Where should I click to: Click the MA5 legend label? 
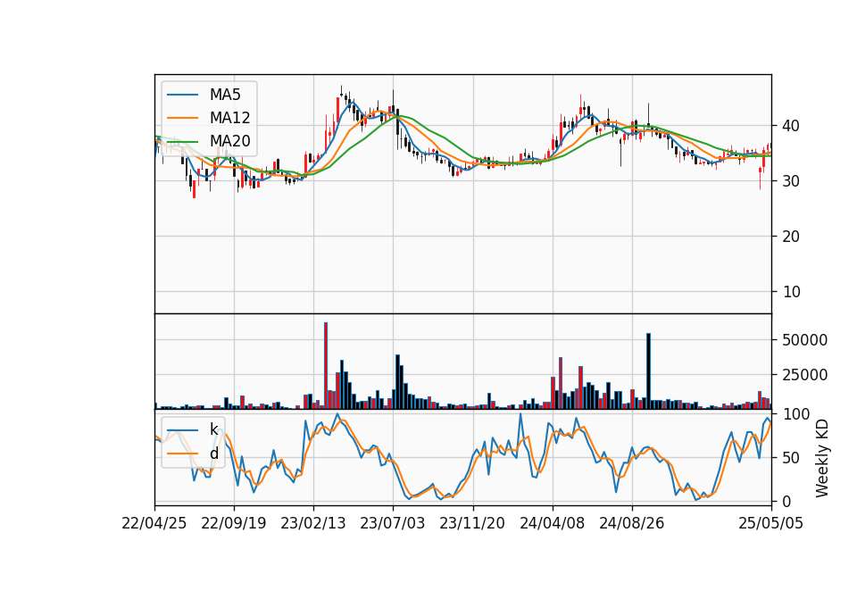(225, 95)
